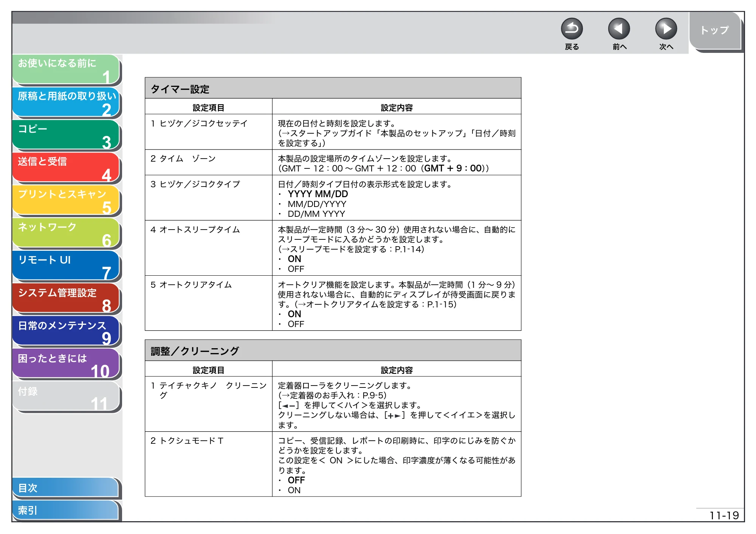Click the GMT + 9：00 default value text

click(453, 168)
